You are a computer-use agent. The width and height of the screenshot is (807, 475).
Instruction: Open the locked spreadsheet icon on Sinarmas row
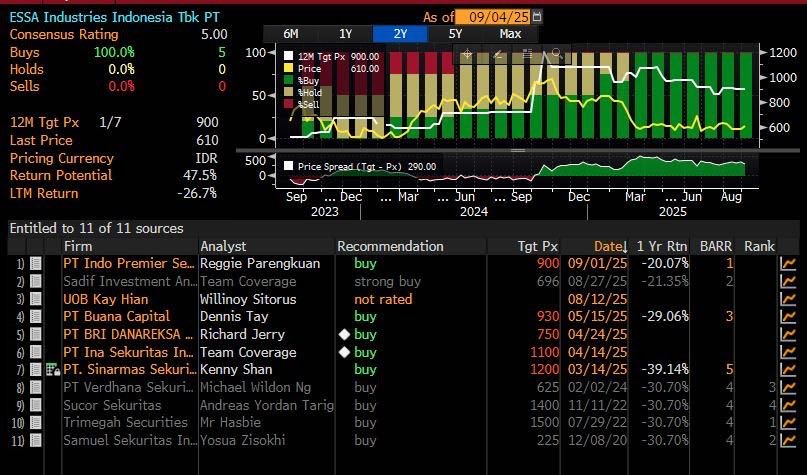point(53,370)
